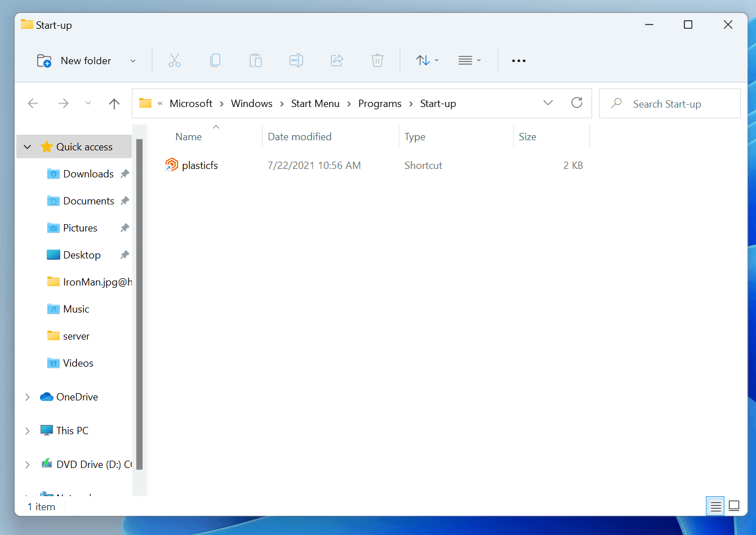Open the Layout and view options
This screenshot has width=756, height=535.
click(470, 60)
